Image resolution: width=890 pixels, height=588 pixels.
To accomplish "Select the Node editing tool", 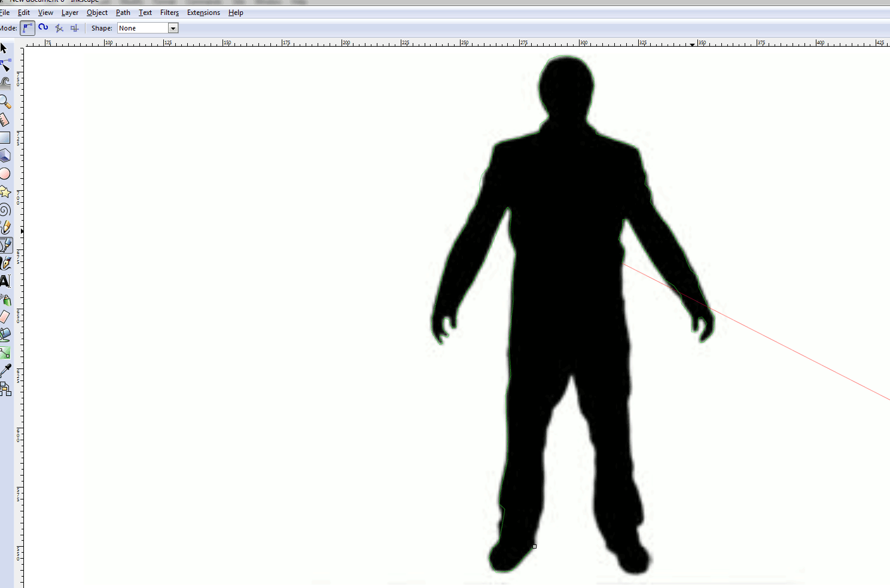I will click(5, 65).
